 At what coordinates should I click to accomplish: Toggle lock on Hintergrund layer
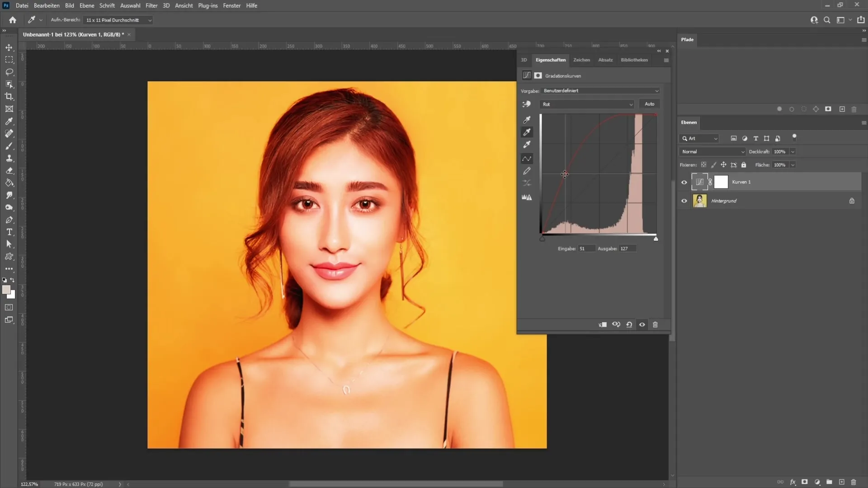tap(852, 201)
